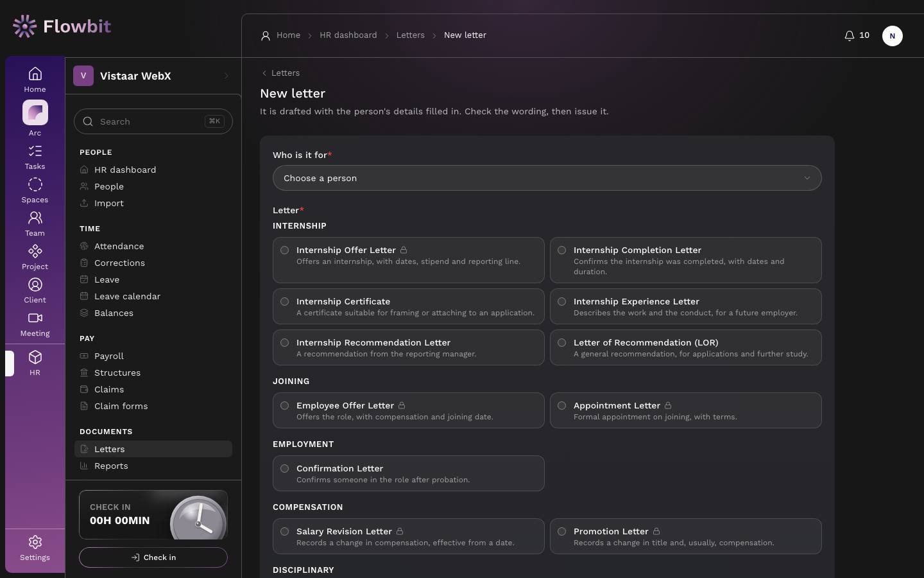This screenshot has height=578, width=924.
Task: Click the Home breadcrumb
Action: tap(288, 35)
